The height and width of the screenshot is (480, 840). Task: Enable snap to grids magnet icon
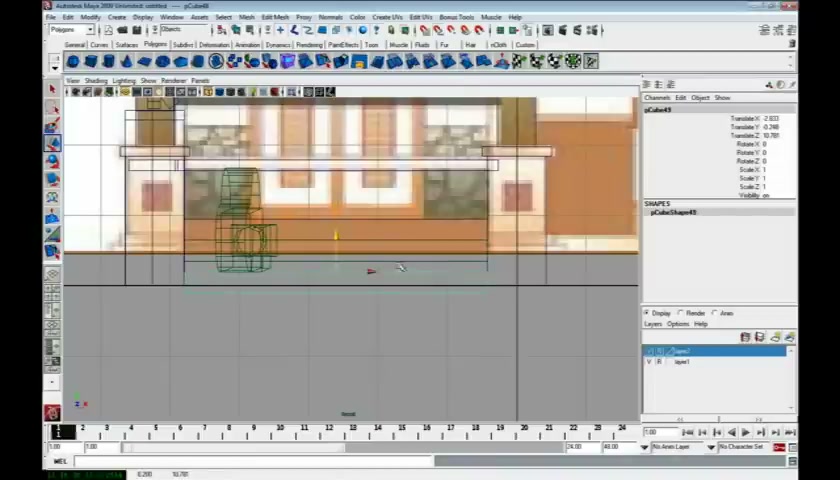(x=425, y=30)
